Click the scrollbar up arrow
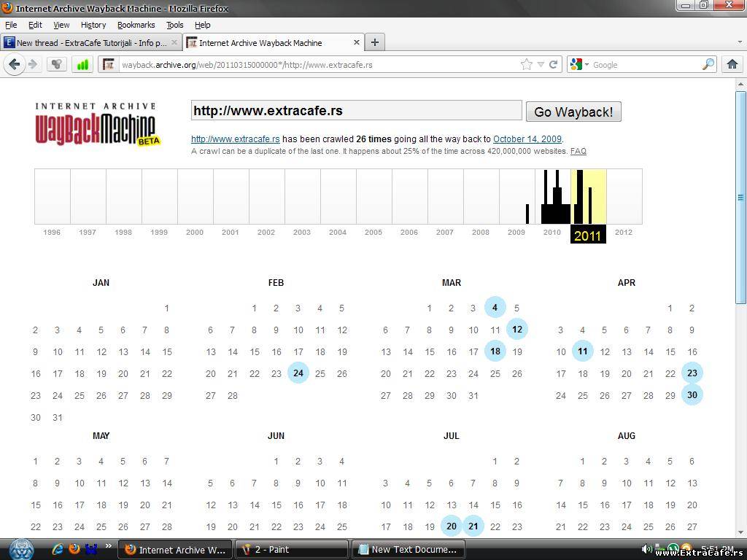The width and height of the screenshot is (747, 560). (740, 85)
